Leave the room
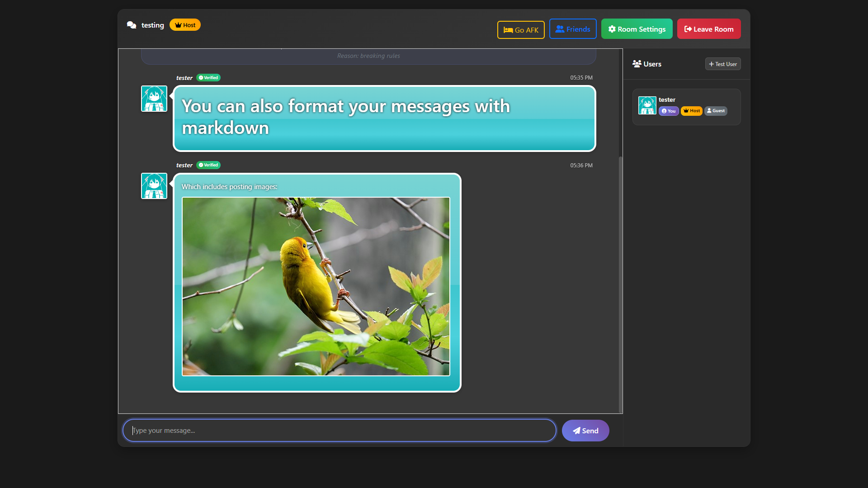This screenshot has height=488, width=868. 708,29
